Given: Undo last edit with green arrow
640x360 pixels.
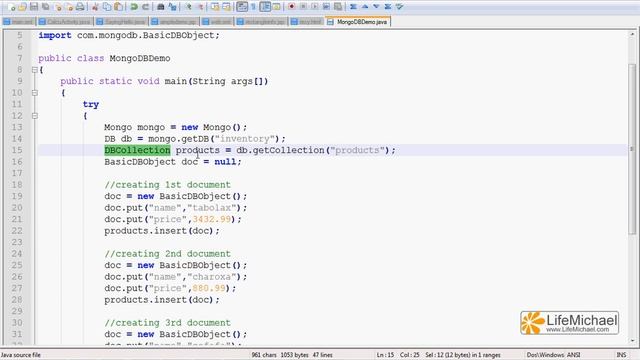Looking at the screenshot, I should pos(134,7).
